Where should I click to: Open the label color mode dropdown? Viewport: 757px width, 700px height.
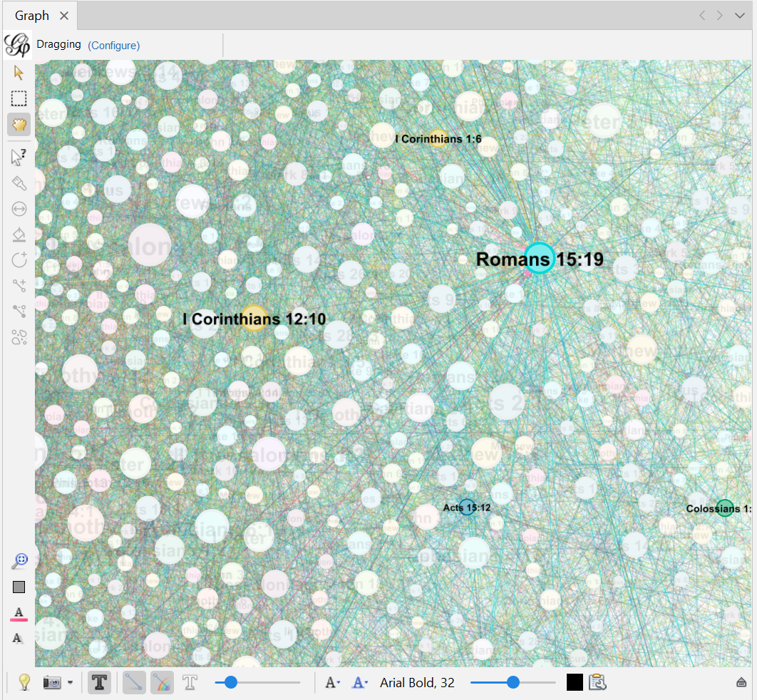point(360,683)
